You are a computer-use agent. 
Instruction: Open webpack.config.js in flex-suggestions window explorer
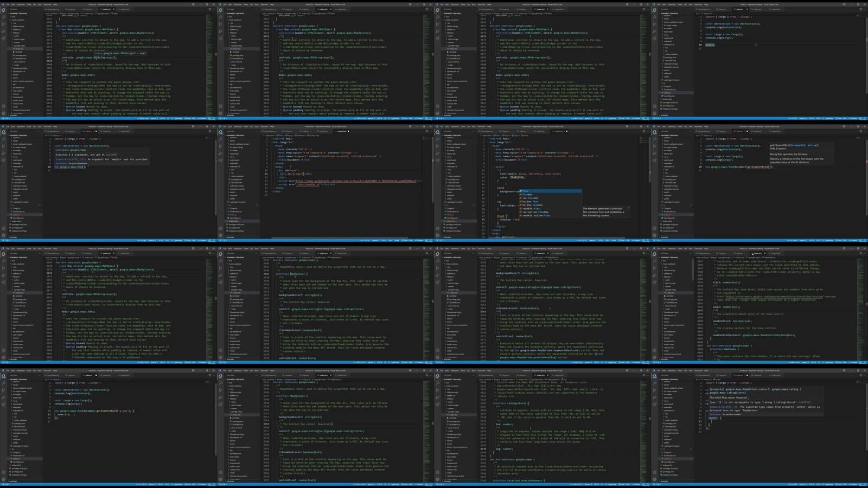tap(453, 231)
